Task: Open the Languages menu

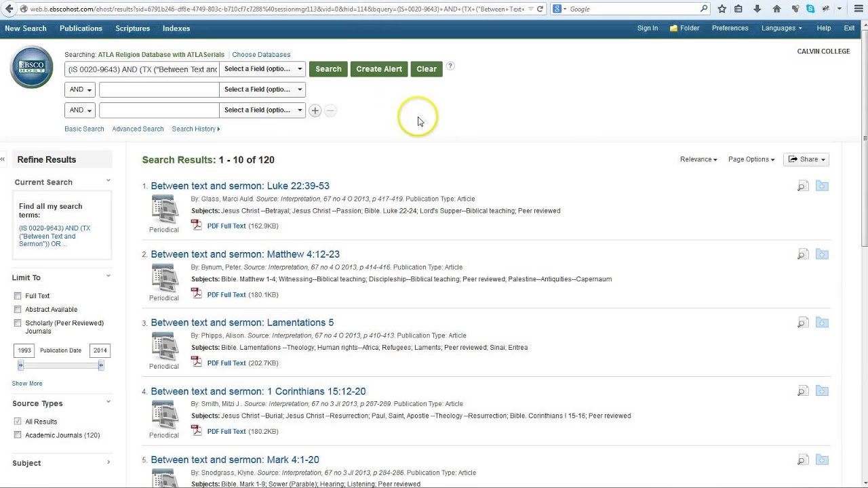Action: pyautogui.click(x=781, y=28)
